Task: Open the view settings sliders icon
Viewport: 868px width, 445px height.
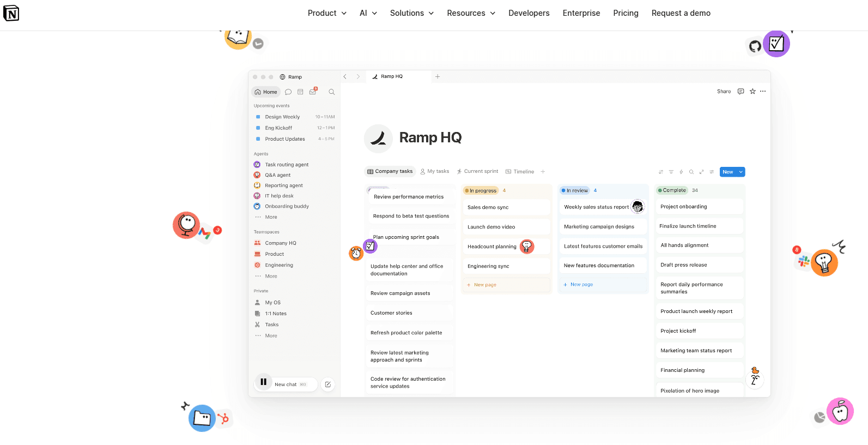Action: tap(712, 172)
